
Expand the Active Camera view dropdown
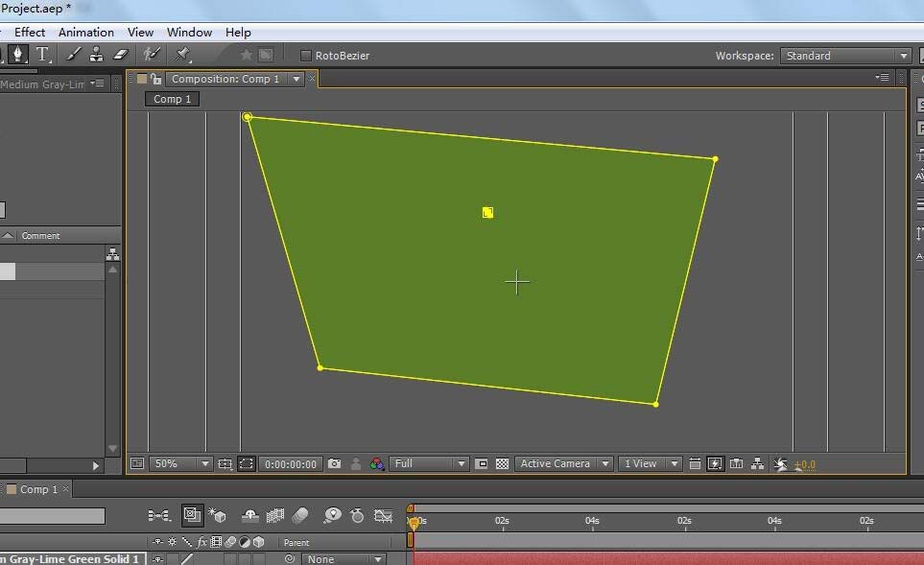pos(564,463)
